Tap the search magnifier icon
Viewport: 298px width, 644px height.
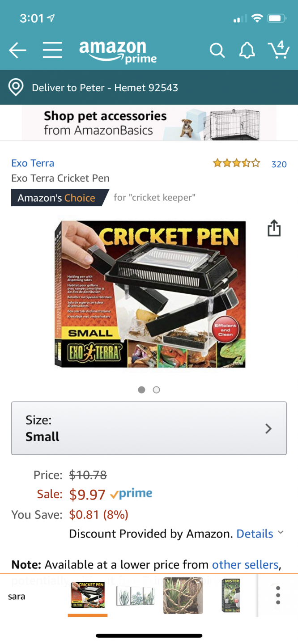[x=217, y=51]
